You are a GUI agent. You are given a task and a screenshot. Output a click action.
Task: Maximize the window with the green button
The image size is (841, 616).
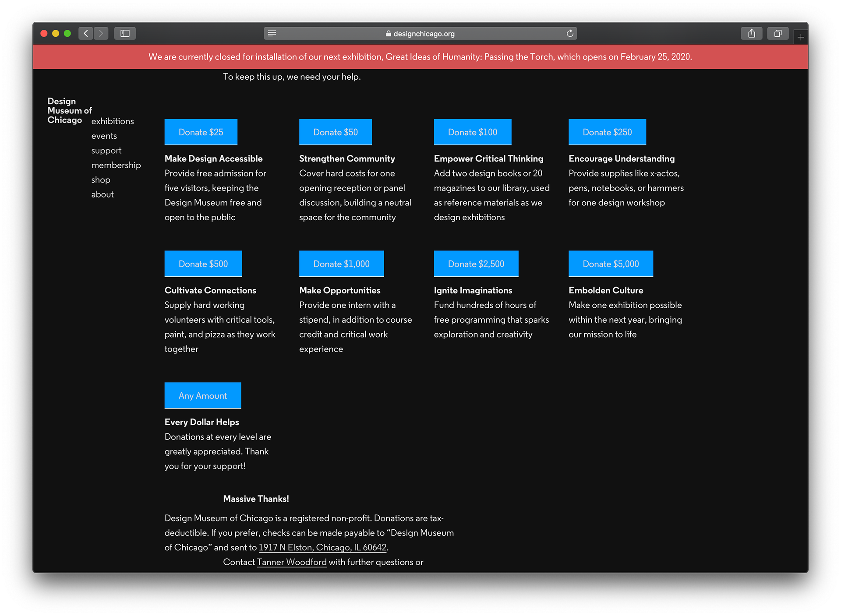point(67,33)
